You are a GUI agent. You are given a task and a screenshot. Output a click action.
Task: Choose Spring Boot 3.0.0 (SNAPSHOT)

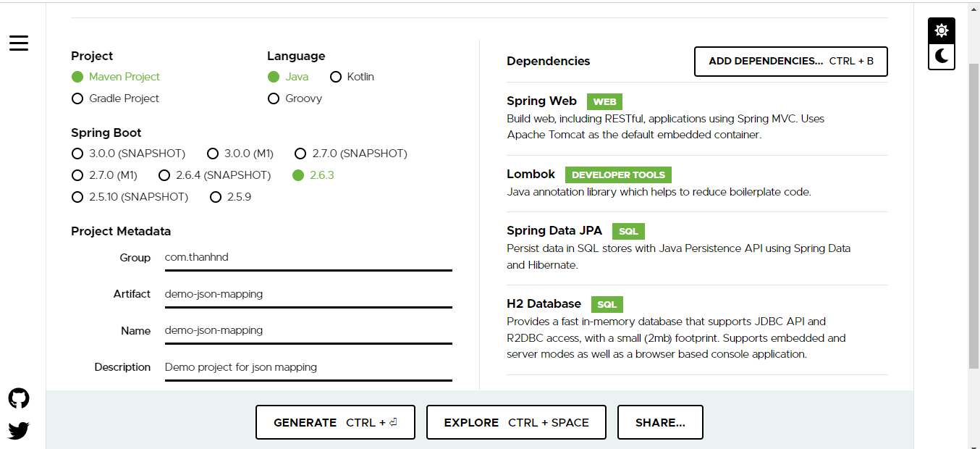[x=77, y=154]
